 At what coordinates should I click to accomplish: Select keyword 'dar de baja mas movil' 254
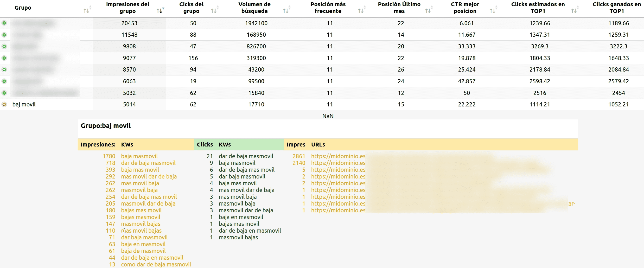[x=149, y=197]
